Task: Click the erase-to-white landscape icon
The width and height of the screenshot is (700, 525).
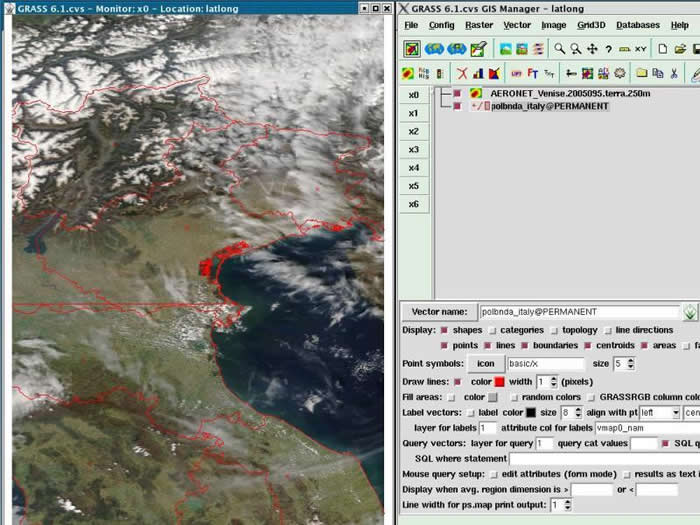Action: 505,49
